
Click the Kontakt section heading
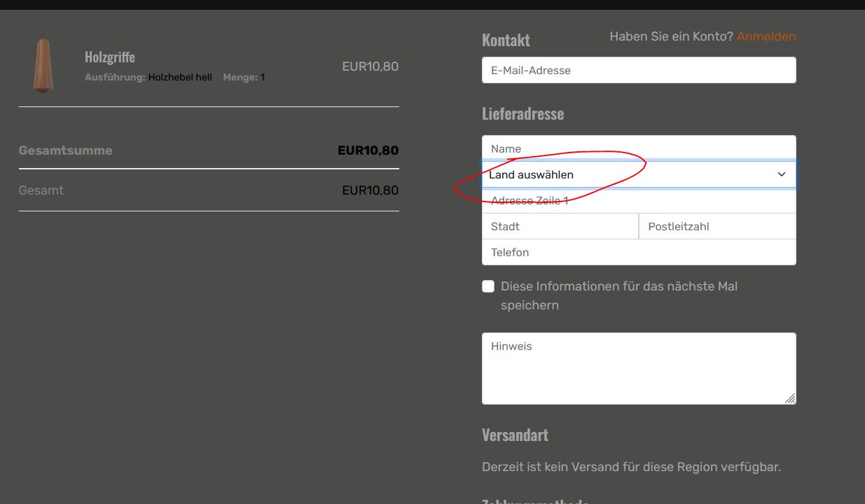coord(506,40)
